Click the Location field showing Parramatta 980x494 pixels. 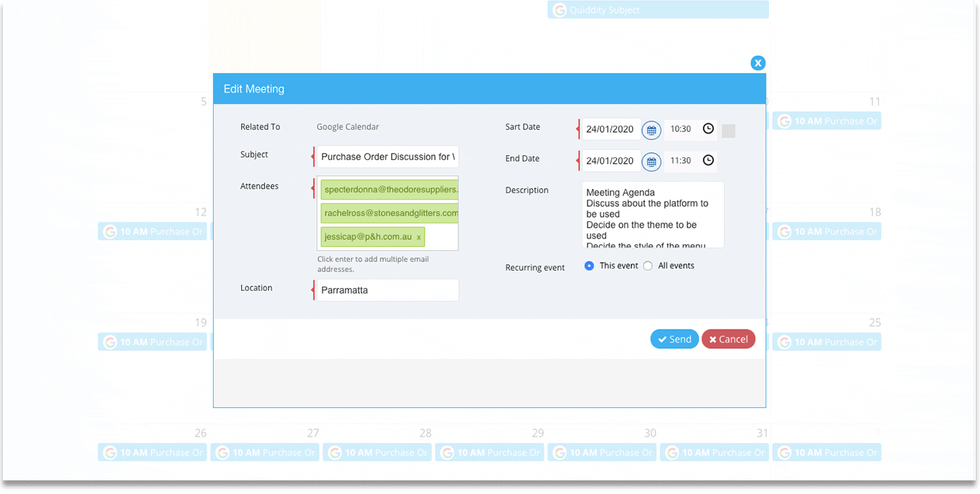pyautogui.click(x=387, y=290)
